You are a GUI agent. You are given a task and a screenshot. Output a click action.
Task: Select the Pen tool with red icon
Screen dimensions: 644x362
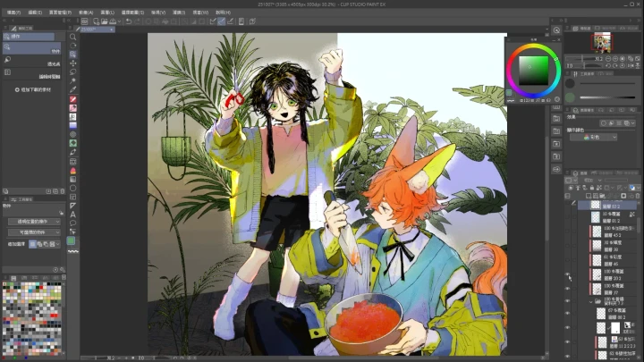coord(72,99)
